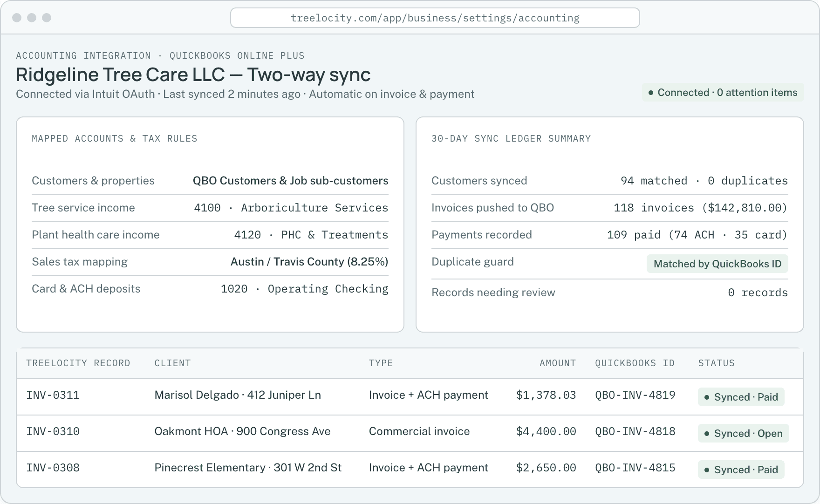Image resolution: width=820 pixels, height=504 pixels.
Task: Click the 4100 · Arboriculture Services mapping
Action: [291, 208]
